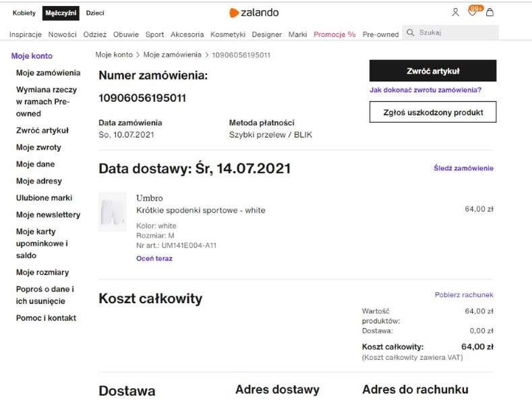The width and height of the screenshot is (532, 405).
Task: Open the Promocje % menu
Action: (x=334, y=34)
